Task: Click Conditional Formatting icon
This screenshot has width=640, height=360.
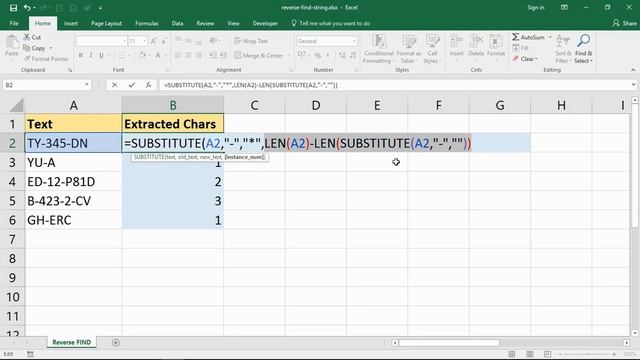Action: pos(379,42)
